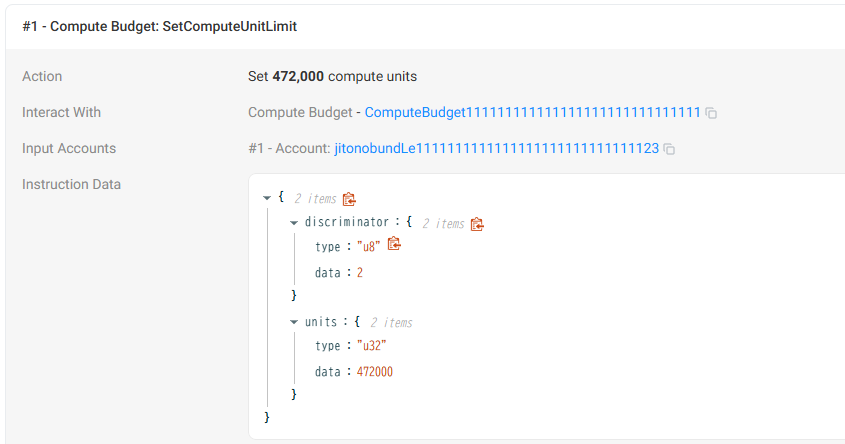
Task: Copy the jitonobundLe account address
Action: coord(669,149)
